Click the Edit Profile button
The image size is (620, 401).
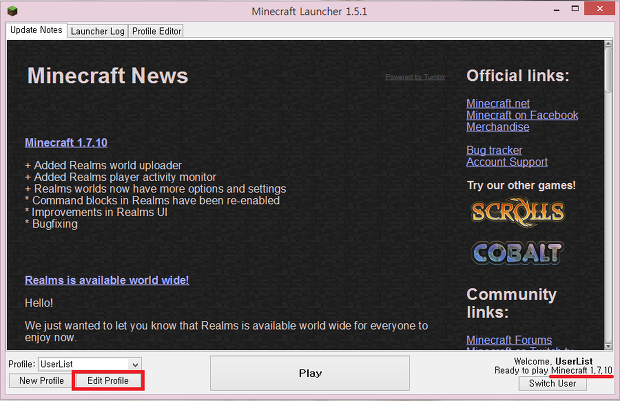[108, 380]
